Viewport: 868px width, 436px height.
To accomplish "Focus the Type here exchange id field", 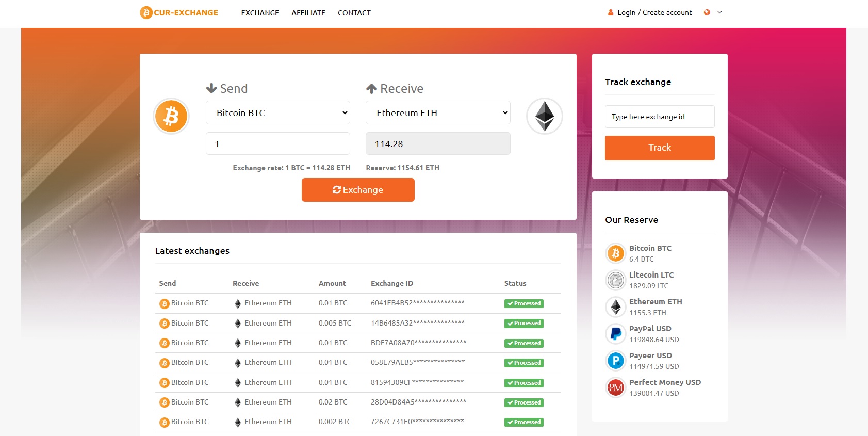I will (660, 117).
